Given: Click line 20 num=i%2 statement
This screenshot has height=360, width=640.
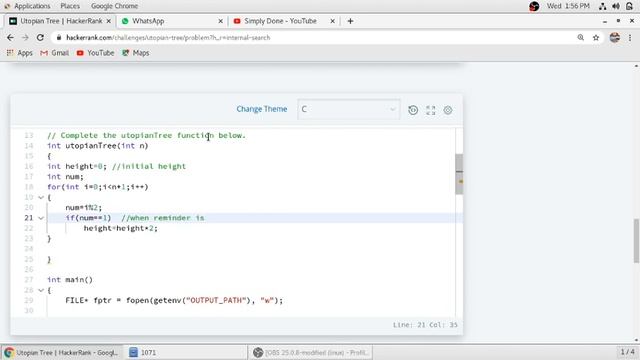Looking at the screenshot, I should [x=84, y=208].
